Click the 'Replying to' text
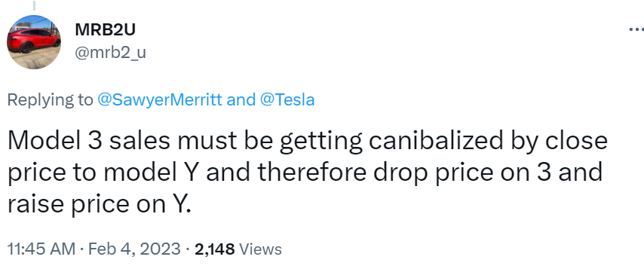The height and width of the screenshot is (278, 644). (50, 100)
